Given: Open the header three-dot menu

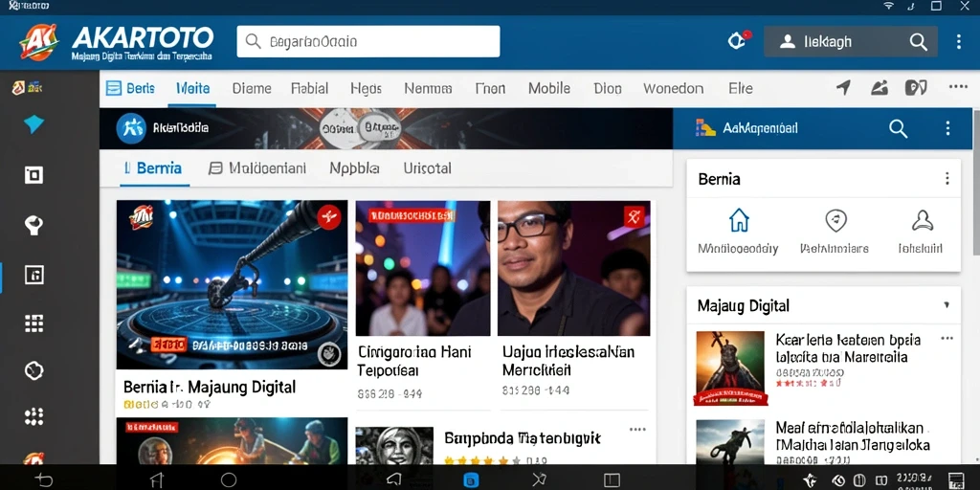Looking at the screenshot, I should (x=959, y=42).
